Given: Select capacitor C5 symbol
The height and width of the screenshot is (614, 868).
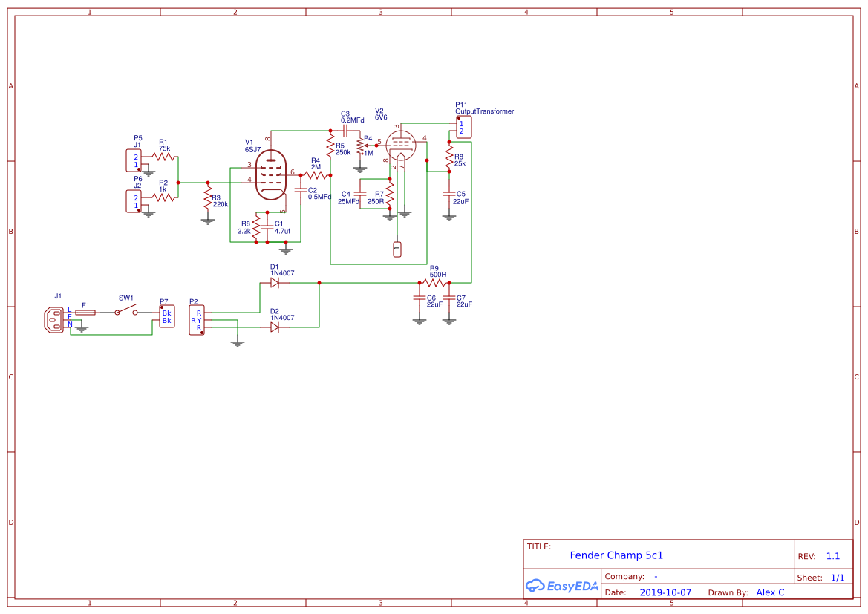Looking at the screenshot, I should [449, 194].
